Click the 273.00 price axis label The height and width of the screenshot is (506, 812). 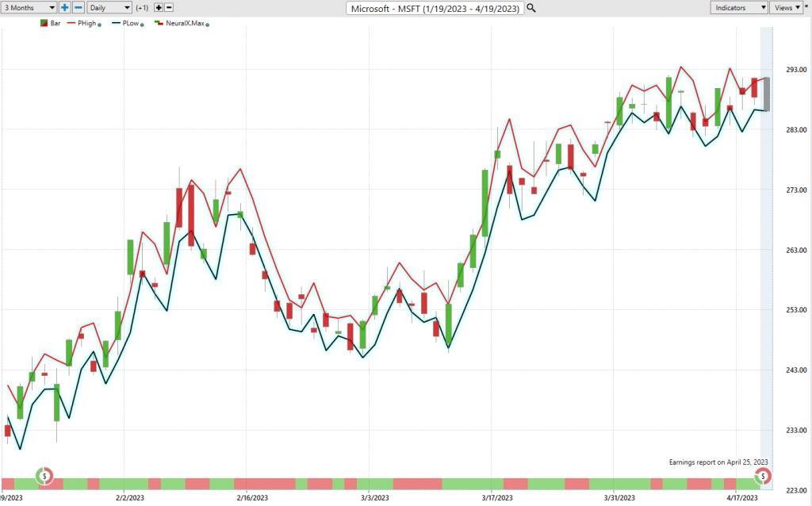(796, 190)
